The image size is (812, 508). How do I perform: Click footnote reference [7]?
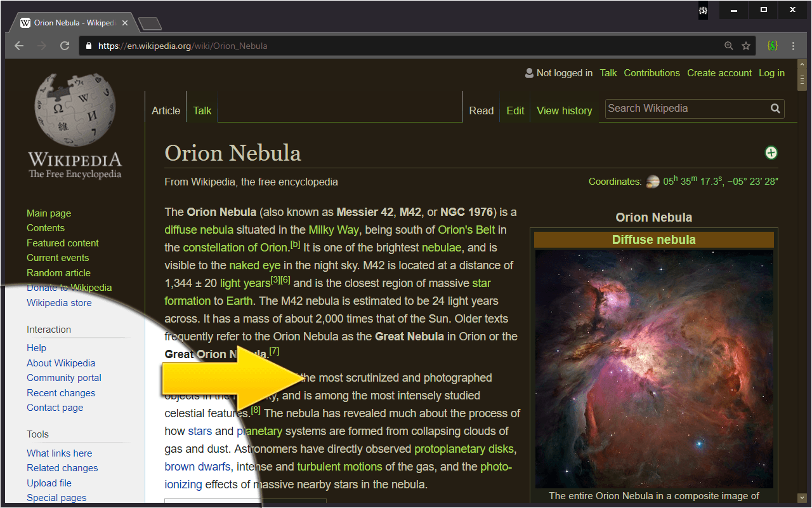pyautogui.click(x=275, y=351)
